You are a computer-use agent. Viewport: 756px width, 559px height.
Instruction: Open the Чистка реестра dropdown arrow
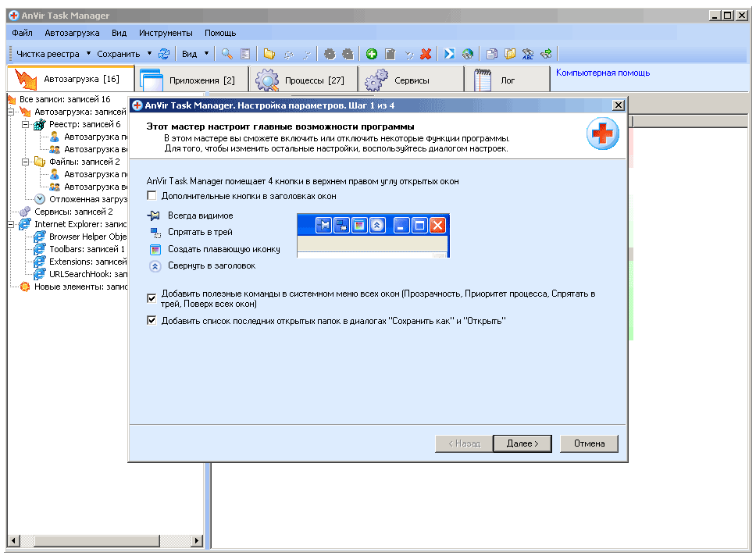click(88, 54)
